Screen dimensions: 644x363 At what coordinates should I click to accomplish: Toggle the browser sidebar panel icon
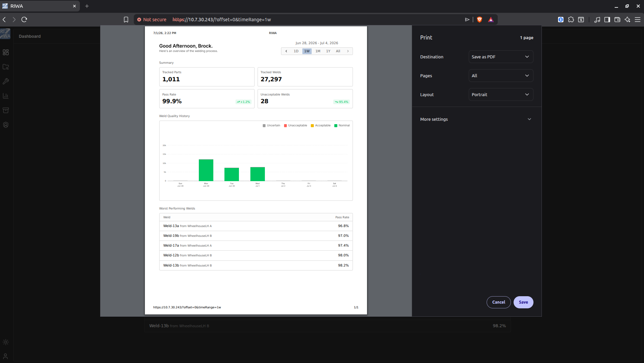tap(607, 20)
